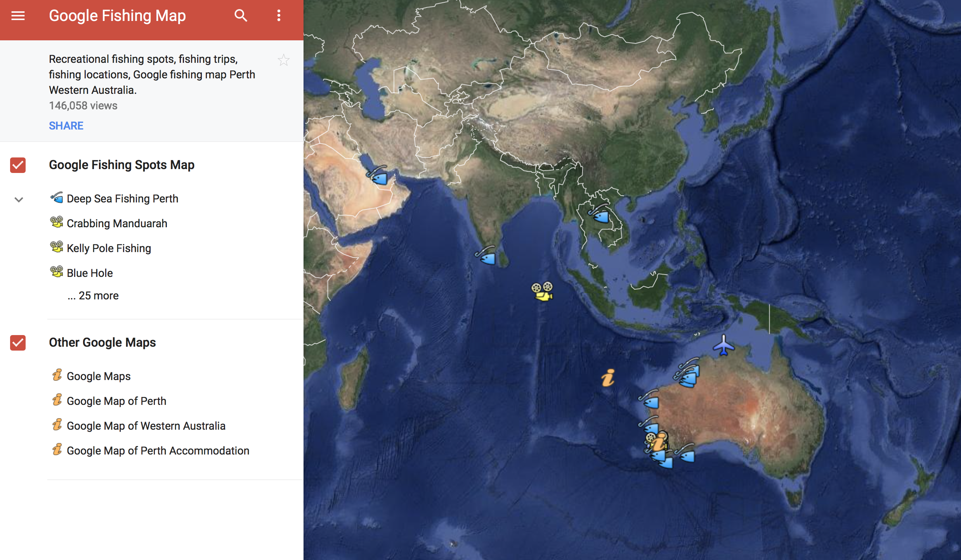This screenshot has width=961, height=560.
Task: Click the fishing marker on Australia's south coast
Action: (x=685, y=453)
